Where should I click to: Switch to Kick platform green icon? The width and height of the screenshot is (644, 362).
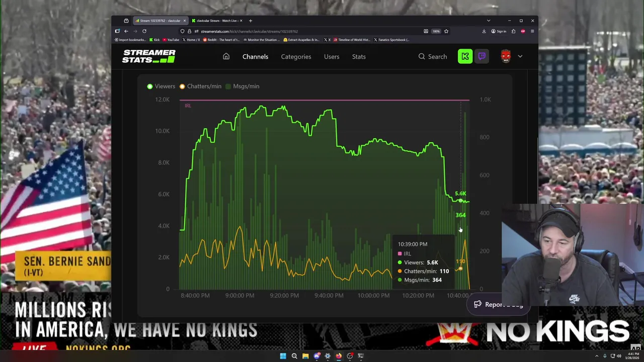coord(465,56)
